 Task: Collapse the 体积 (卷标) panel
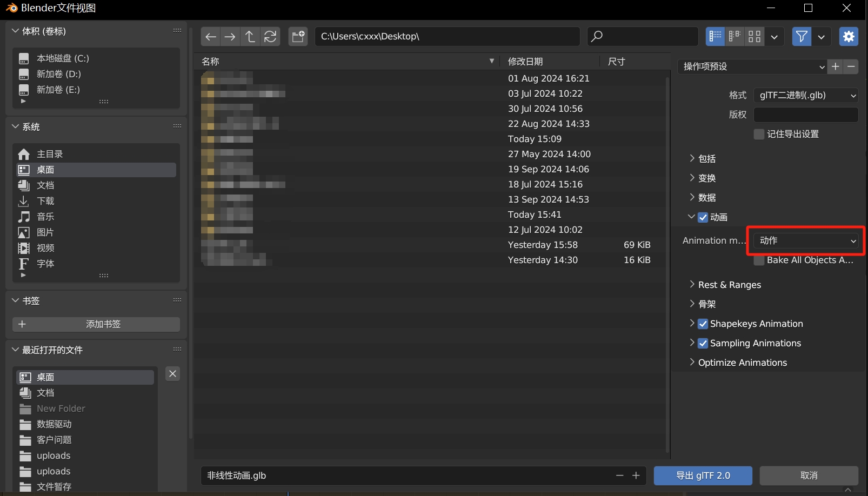pyautogui.click(x=15, y=31)
